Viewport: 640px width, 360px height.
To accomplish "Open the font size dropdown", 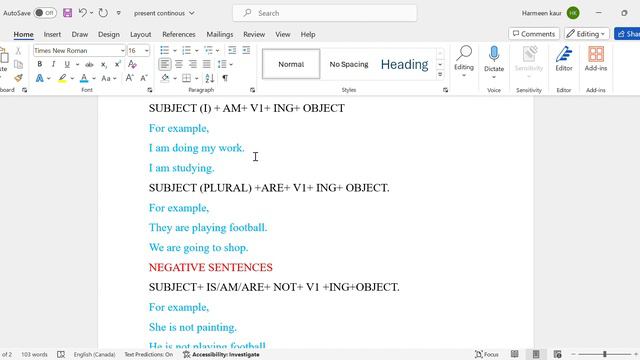I will [147, 51].
